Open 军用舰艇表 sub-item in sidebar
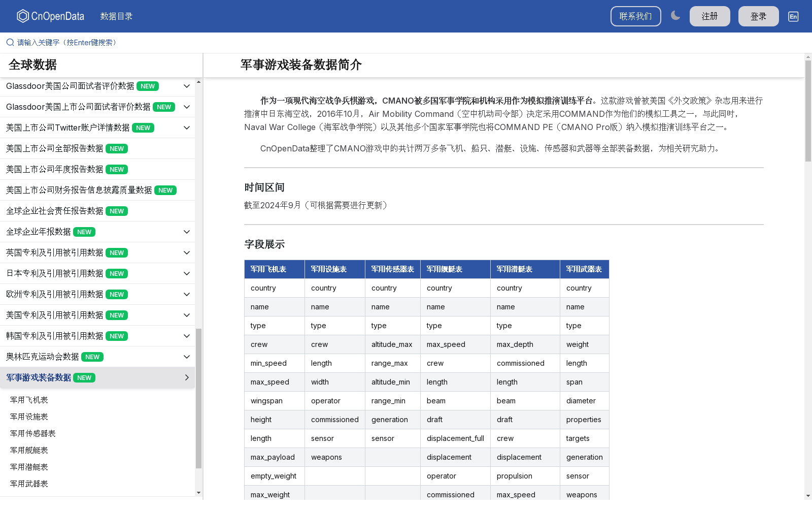Screen dimensions: 812x508 [29, 451]
